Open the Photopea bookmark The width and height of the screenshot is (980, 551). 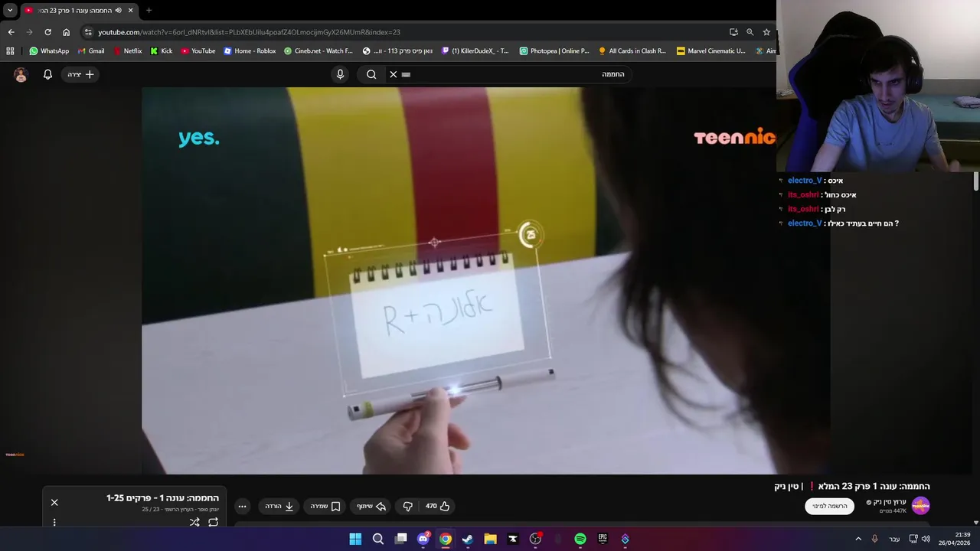[554, 51]
